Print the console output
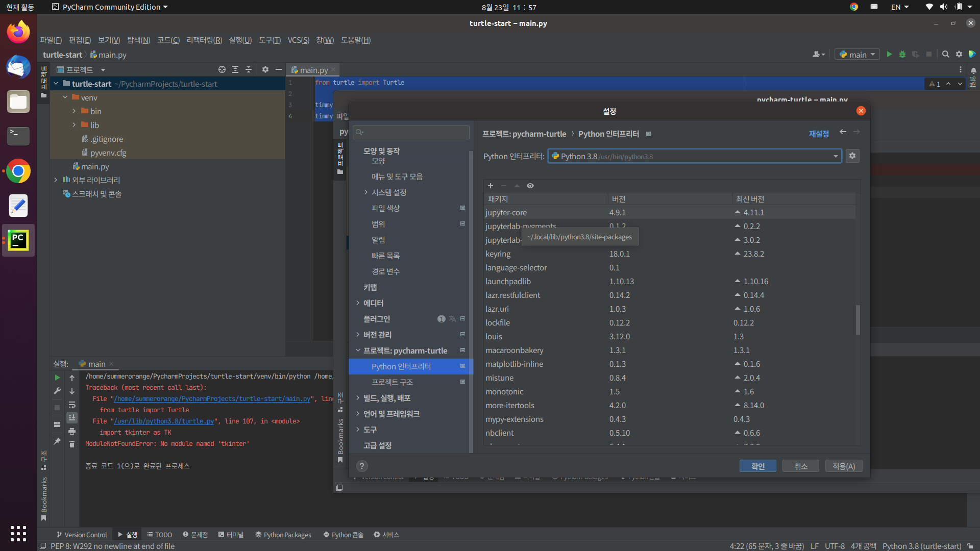This screenshot has width=980, height=551. (72, 431)
